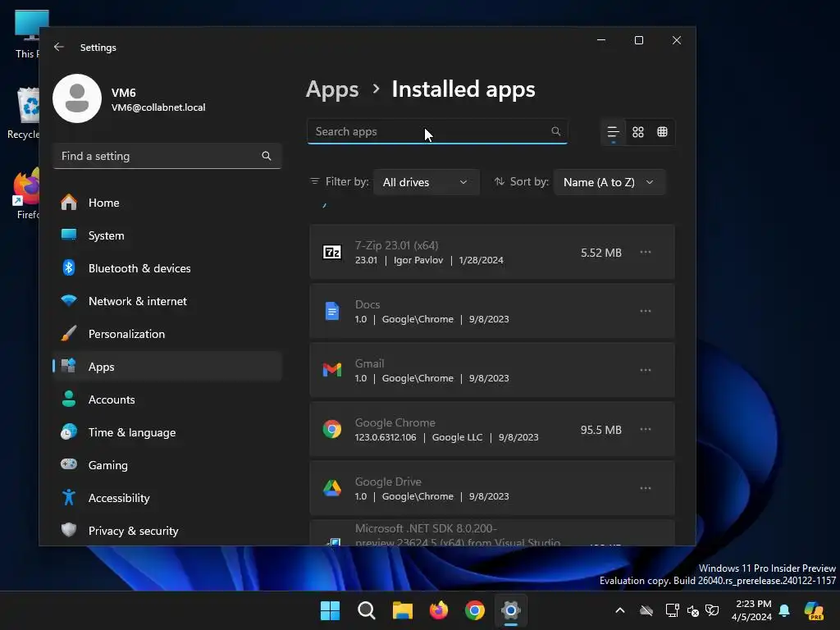Open more options for Gmail
Viewport: 840px width, 630px height.
click(x=646, y=370)
